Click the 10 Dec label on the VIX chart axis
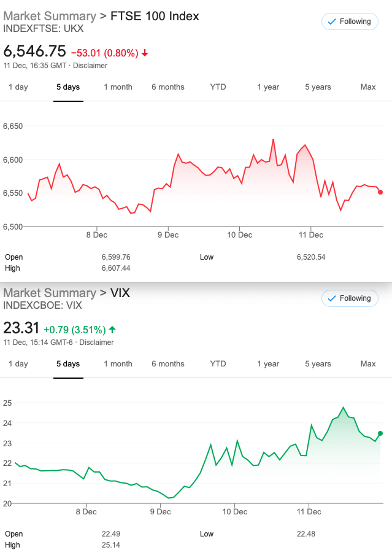This screenshot has height=550, width=392. coord(235,512)
